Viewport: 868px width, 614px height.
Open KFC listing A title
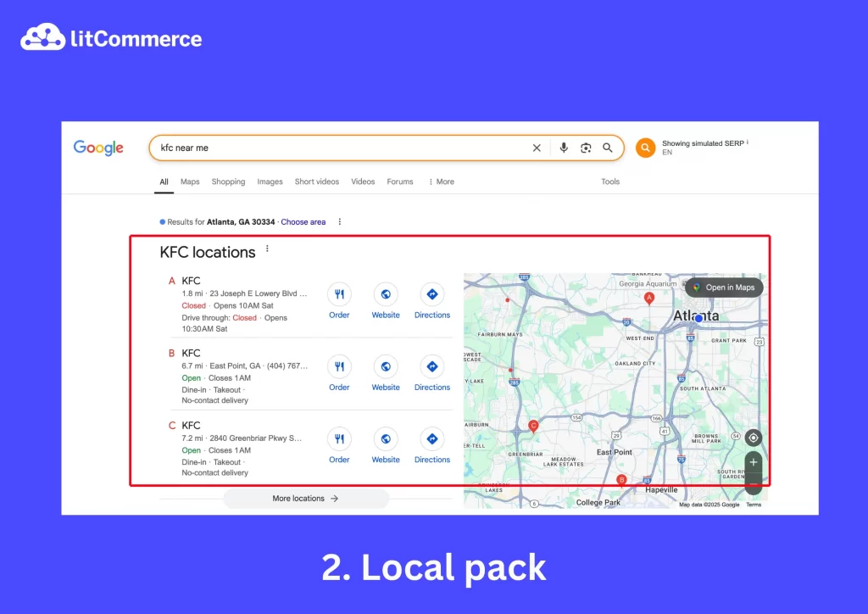click(191, 281)
